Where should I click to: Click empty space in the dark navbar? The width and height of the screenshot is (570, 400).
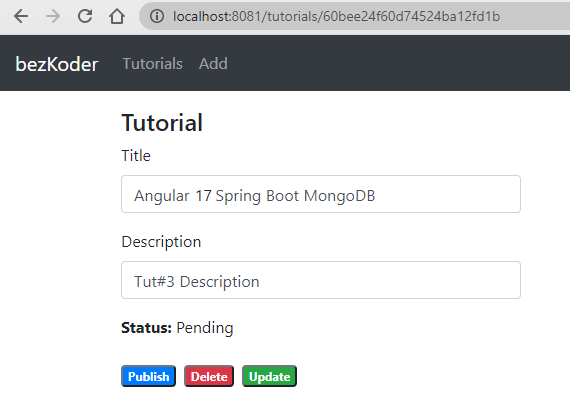click(x=400, y=63)
